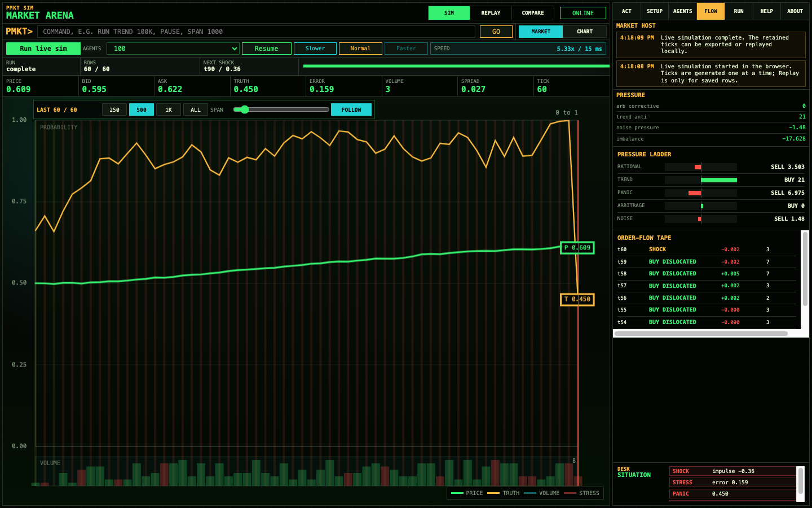Select the t58 BUY DISLOCATED row
This screenshot has width=812, height=508.
tap(707, 274)
